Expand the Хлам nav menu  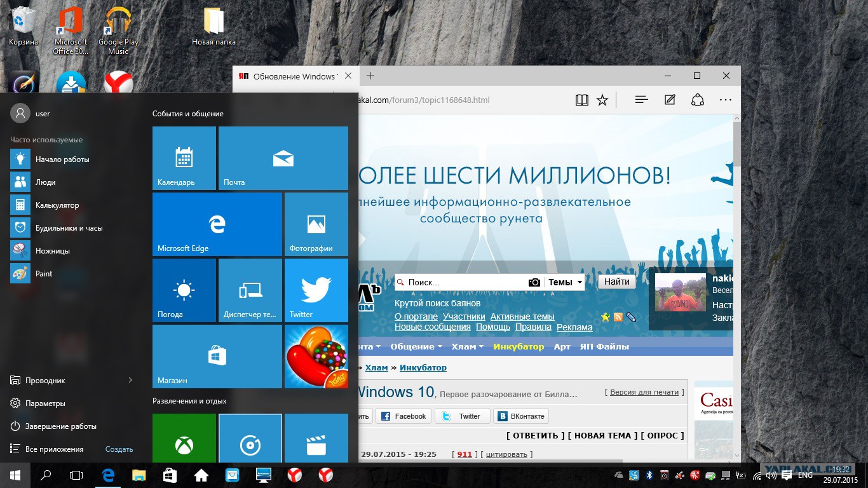467,346
